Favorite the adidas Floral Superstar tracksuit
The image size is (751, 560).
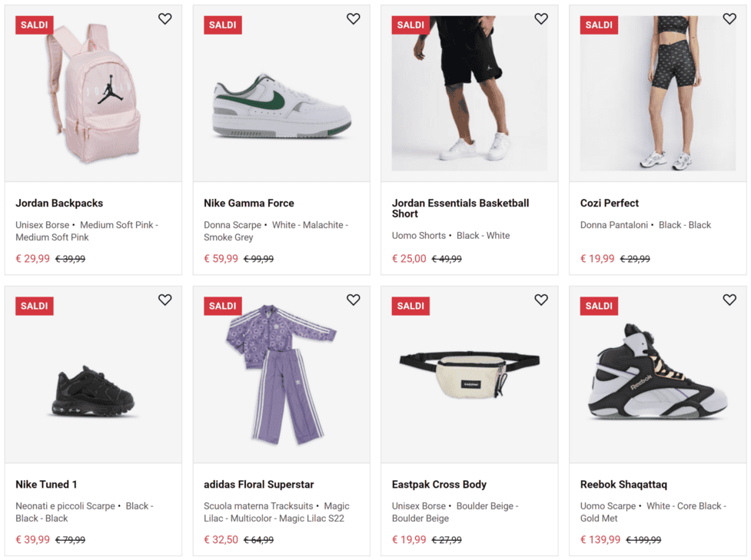coord(354,300)
